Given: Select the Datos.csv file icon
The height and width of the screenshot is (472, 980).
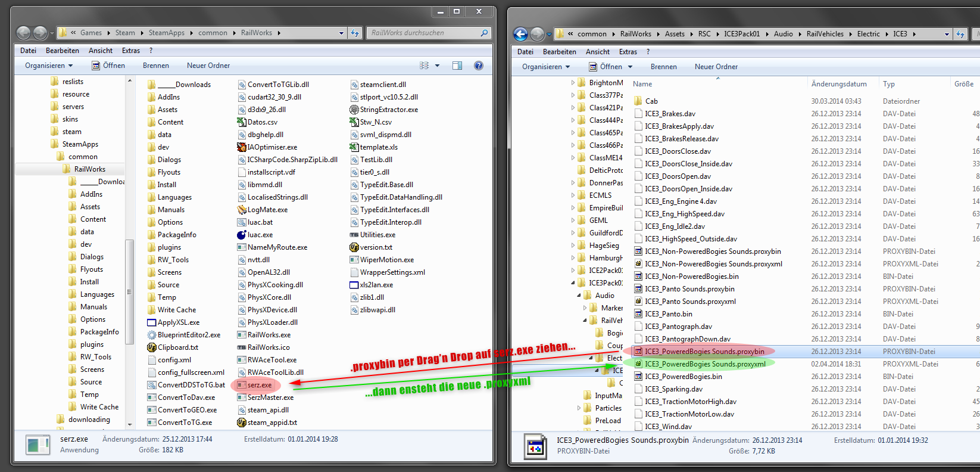Looking at the screenshot, I should coord(241,122).
